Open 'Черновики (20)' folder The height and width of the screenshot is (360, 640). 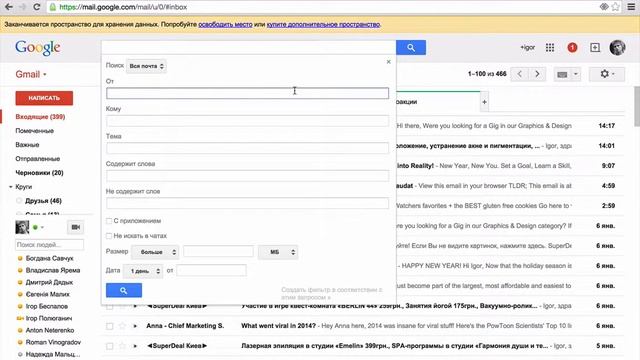[x=39, y=173]
